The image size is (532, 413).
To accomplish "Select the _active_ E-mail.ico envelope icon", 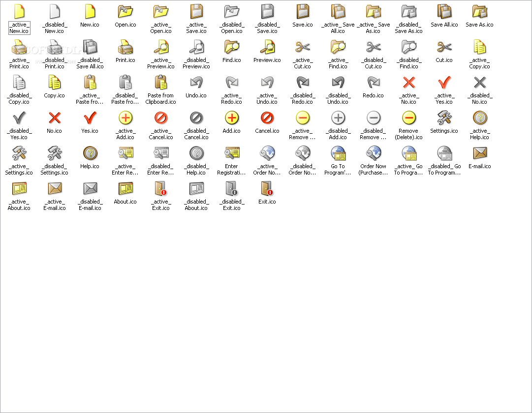I will tap(54, 188).
